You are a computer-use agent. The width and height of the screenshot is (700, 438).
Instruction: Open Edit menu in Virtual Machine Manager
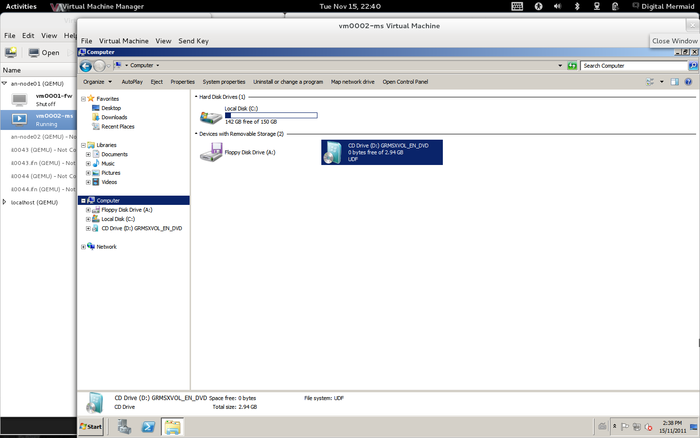28,36
